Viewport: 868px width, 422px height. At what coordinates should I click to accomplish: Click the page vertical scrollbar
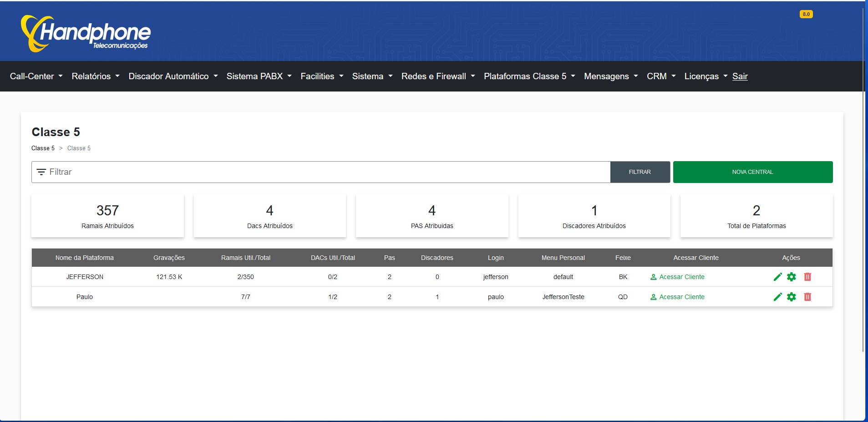pos(863,182)
